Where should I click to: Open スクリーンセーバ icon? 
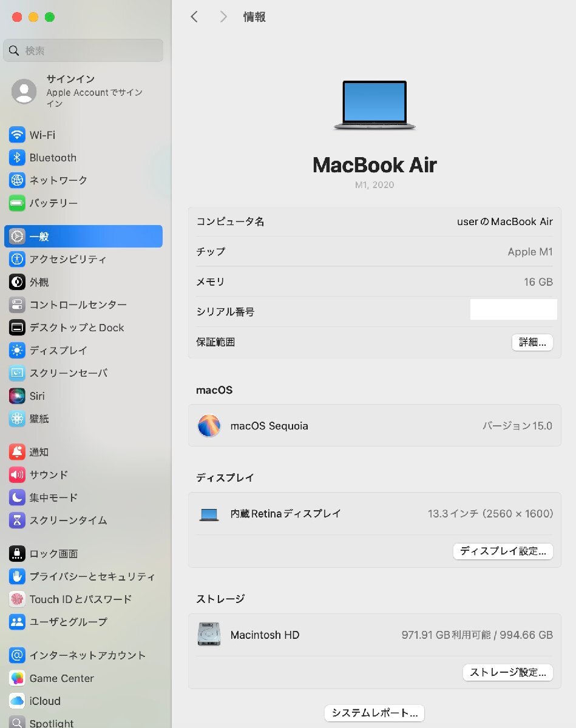tap(17, 373)
